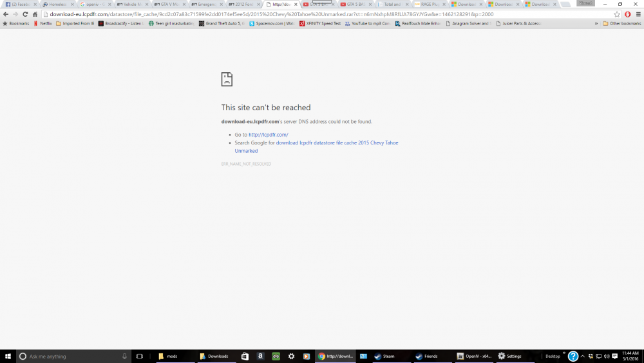Switch to the GTA V Mo tab
The width and height of the screenshot is (644, 363).
click(x=169, y=4)
